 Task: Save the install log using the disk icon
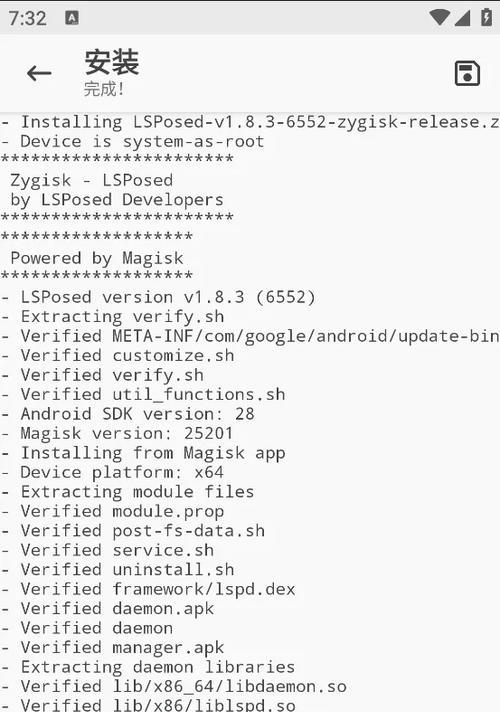[467, 73]
